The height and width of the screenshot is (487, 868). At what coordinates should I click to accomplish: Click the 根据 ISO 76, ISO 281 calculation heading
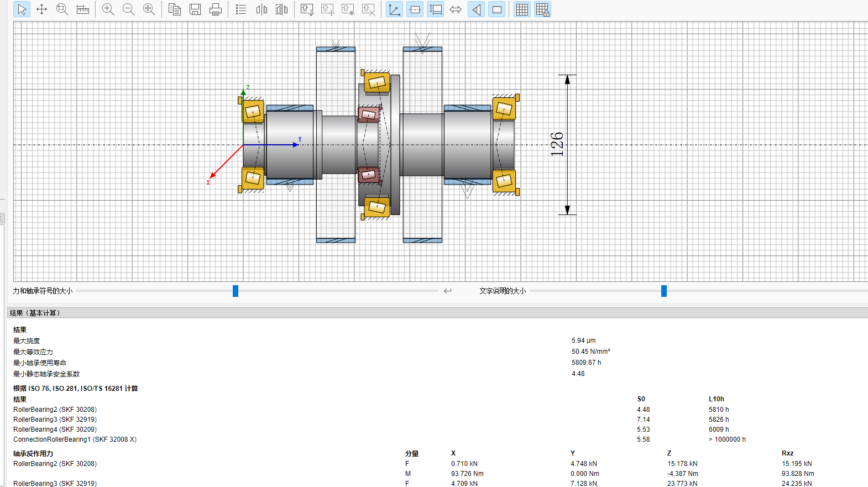click(x=76, y=389)
